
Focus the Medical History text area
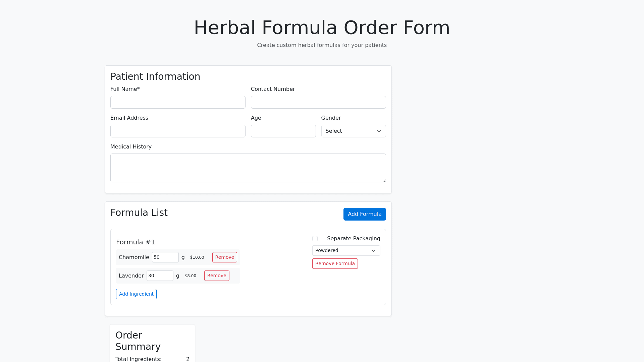pyautogui.click(x=248, y=168)
